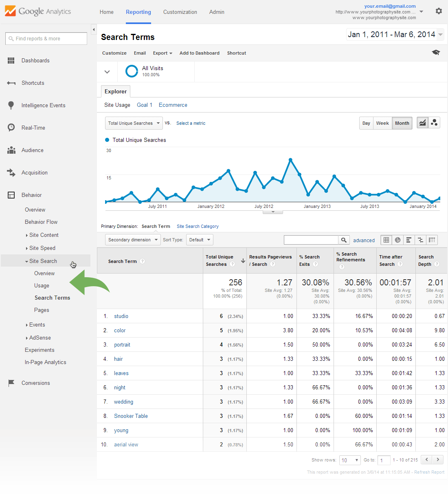Image resolution: width=448 pixels, height=499 pixels.
Task: Open the pivot table view
Action: 432,240
